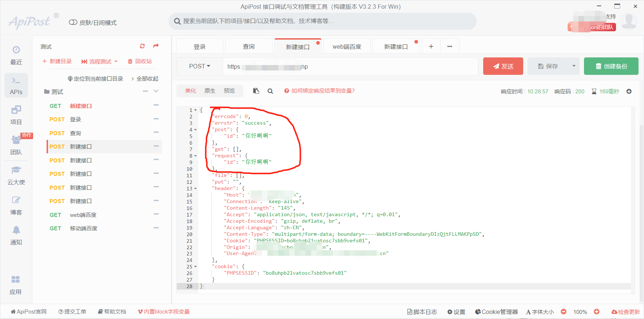The height and width of the screenshot is (319, 644).
Task: Select the GET 移动端百度 tree item
Action: [104, 228]
